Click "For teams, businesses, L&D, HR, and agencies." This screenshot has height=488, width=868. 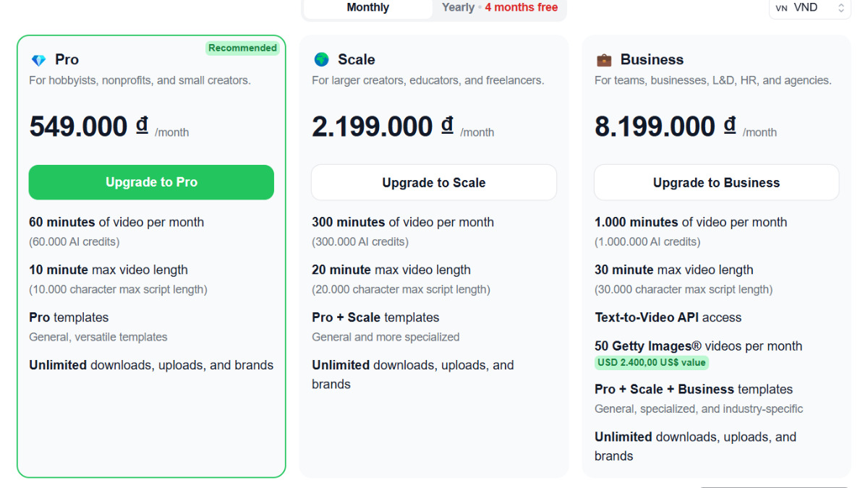point(713,80)
